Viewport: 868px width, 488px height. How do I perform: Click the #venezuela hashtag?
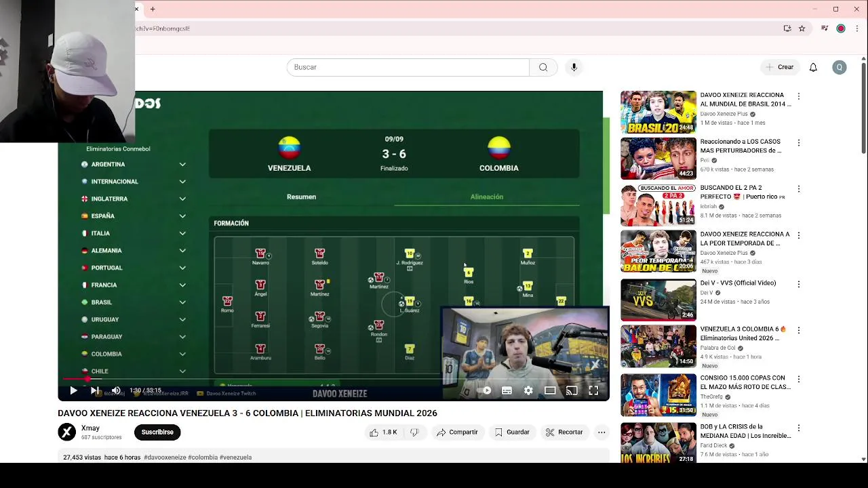tap(236, 457)
